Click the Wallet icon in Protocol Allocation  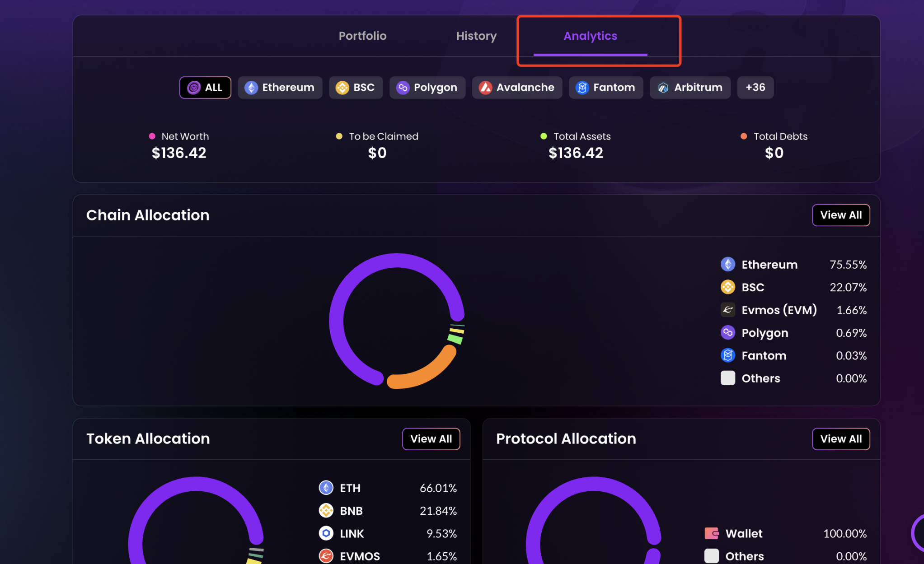712,533
